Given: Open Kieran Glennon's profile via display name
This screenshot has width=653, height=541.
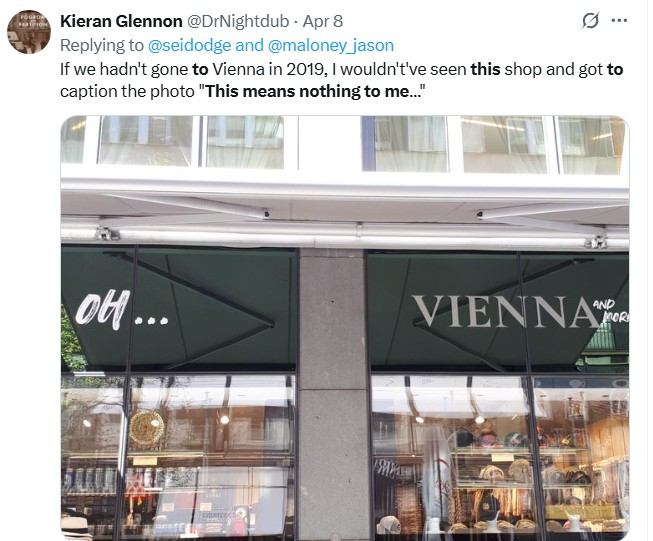Looking at the screenshot, I should (120, 21).
